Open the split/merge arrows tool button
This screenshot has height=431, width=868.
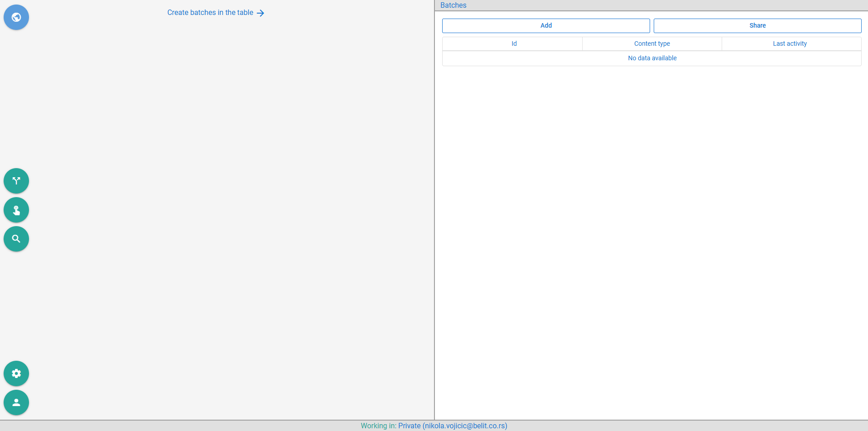16,181
